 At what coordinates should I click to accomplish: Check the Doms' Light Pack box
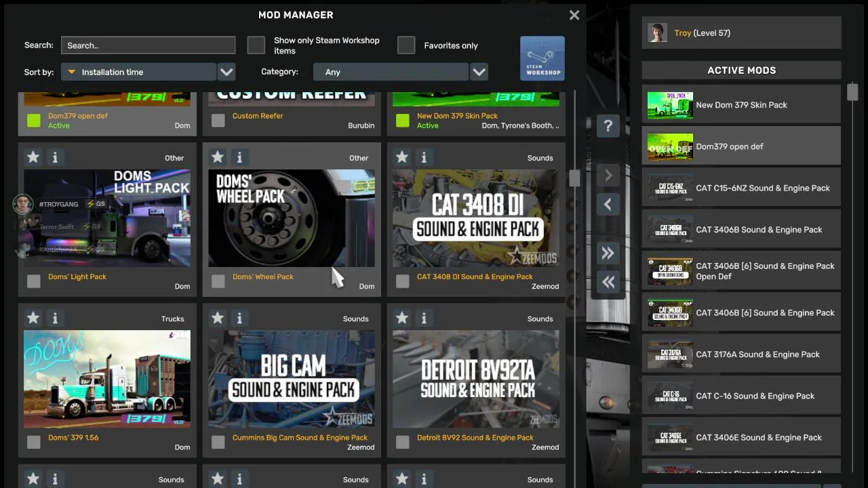pos(33,281)
